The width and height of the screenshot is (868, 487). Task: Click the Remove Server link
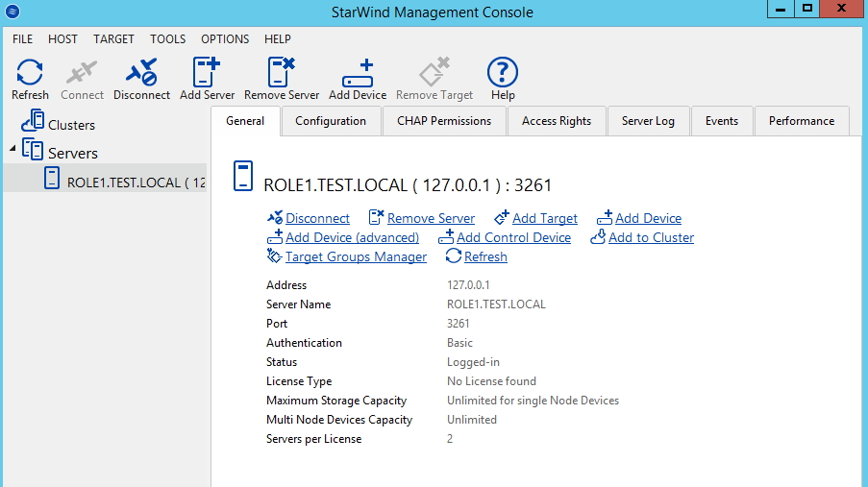[x=431, y=218]
